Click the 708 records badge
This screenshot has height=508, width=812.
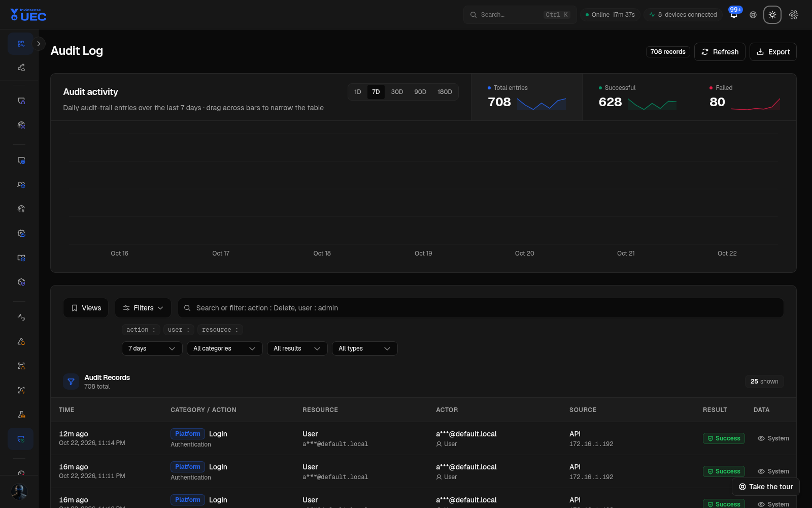pyautogui.click(x=668, y=52)
